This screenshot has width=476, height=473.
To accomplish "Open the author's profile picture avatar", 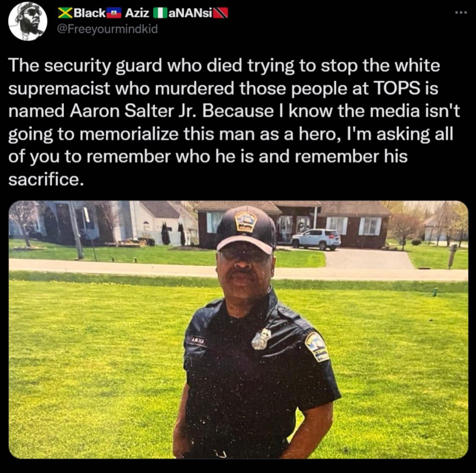I will click(x=28, y=21).
